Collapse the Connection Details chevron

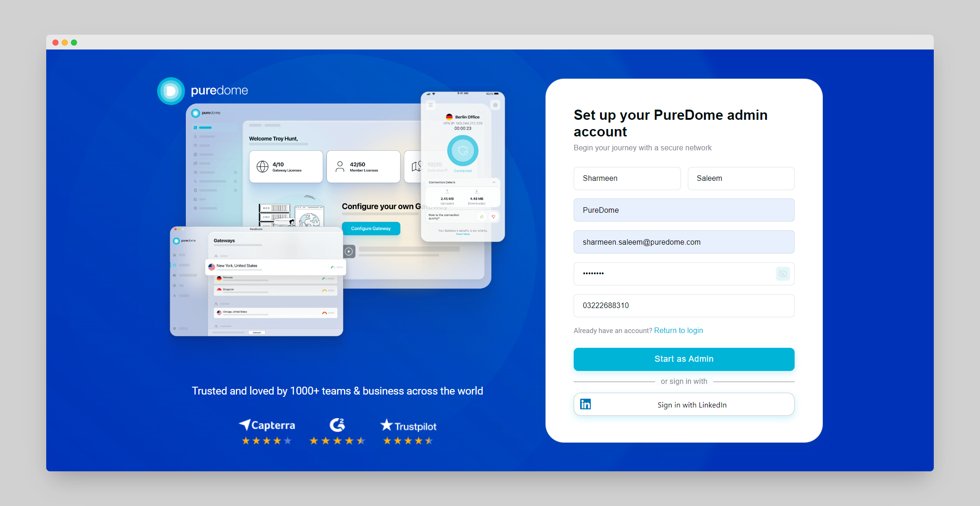494,182
